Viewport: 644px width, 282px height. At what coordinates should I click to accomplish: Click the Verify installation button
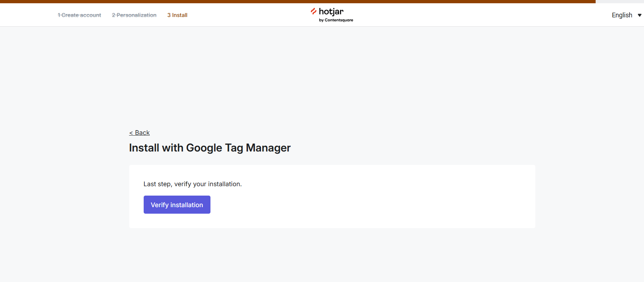(x=177, y=205)
